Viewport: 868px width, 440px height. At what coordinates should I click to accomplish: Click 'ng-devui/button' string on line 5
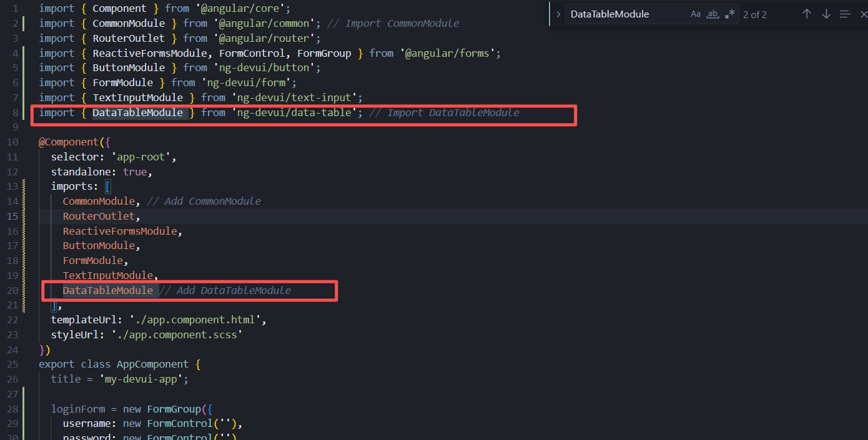click(267, 67)
